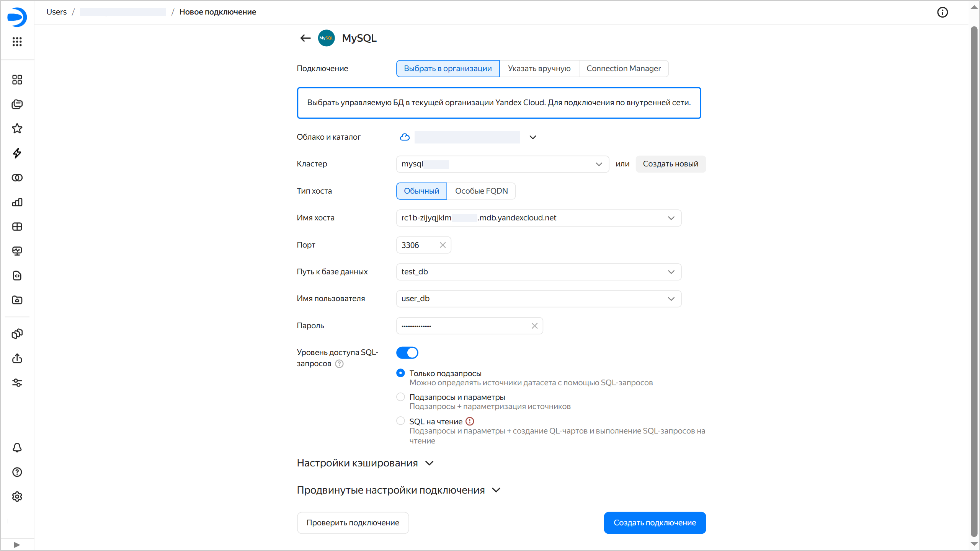Go back using the arrow beside MySQL
980x551 pixels.
[x=305, y=38]
